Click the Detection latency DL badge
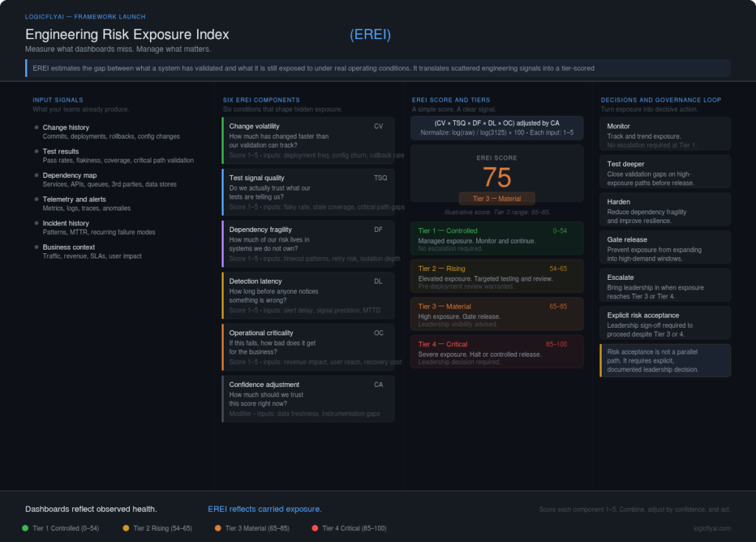This screenshot has width=756, height=542. (378, 281)
